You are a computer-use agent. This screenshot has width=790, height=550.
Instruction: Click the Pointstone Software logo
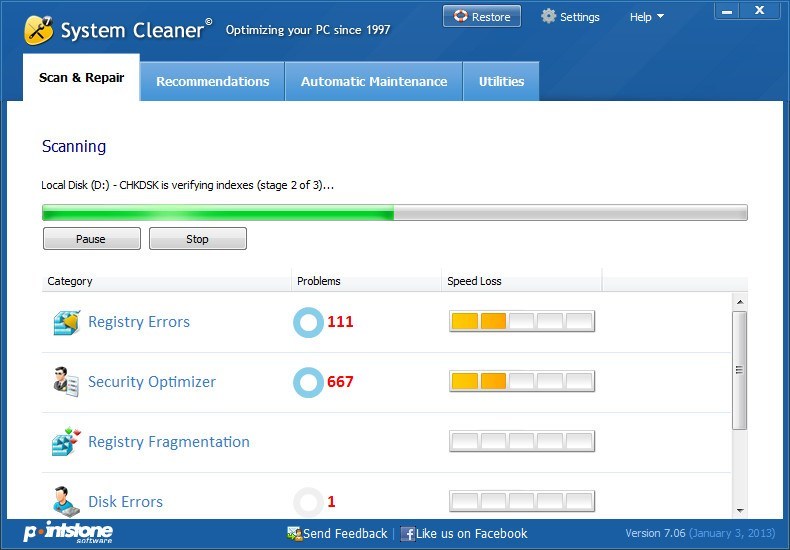68,533
